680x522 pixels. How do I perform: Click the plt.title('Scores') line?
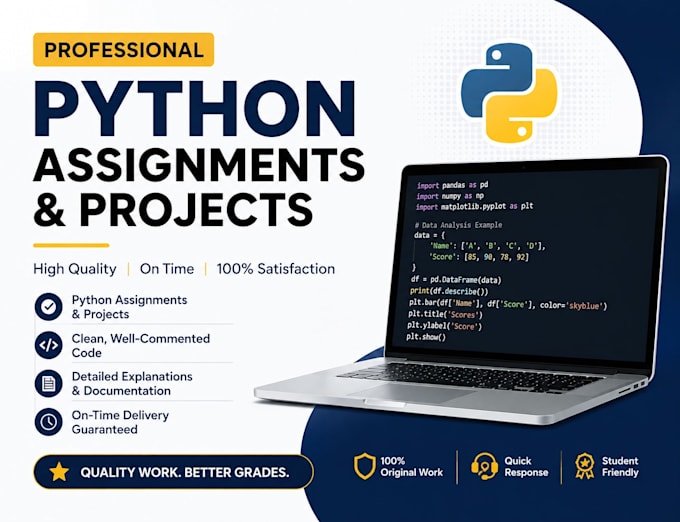tap(445, 314)
